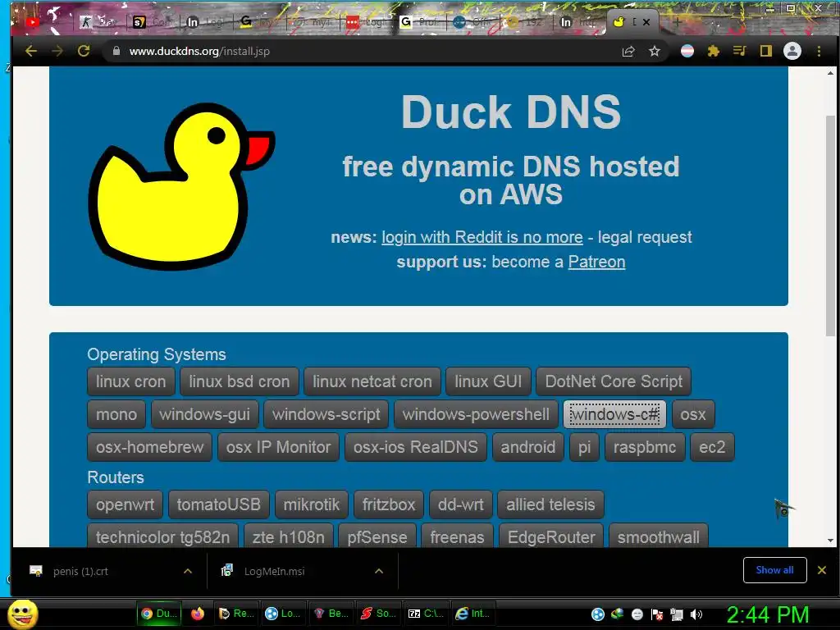The image size is (840, 630).
Task: Click the 2:44 PM taskbar clock
Action: [x=768, y=614]
